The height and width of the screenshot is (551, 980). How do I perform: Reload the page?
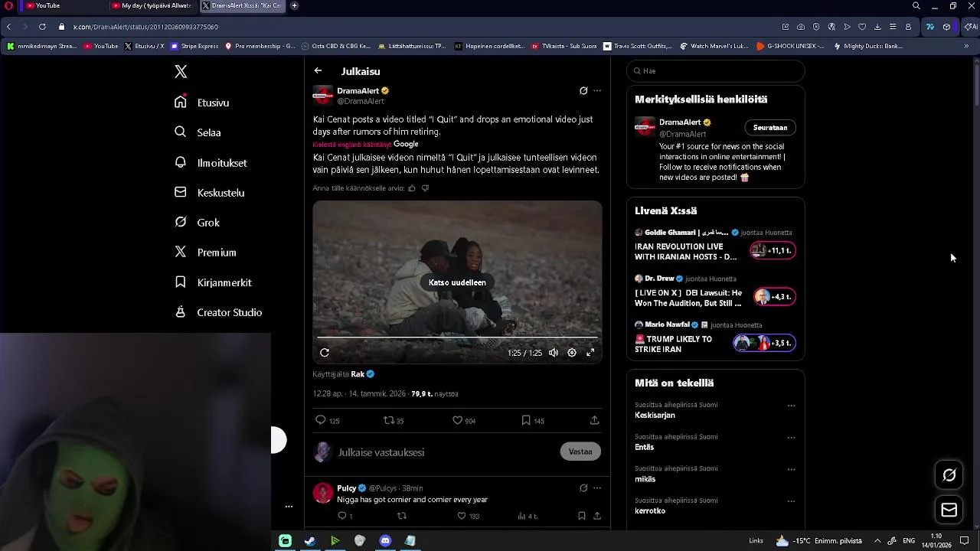[42, 27]
